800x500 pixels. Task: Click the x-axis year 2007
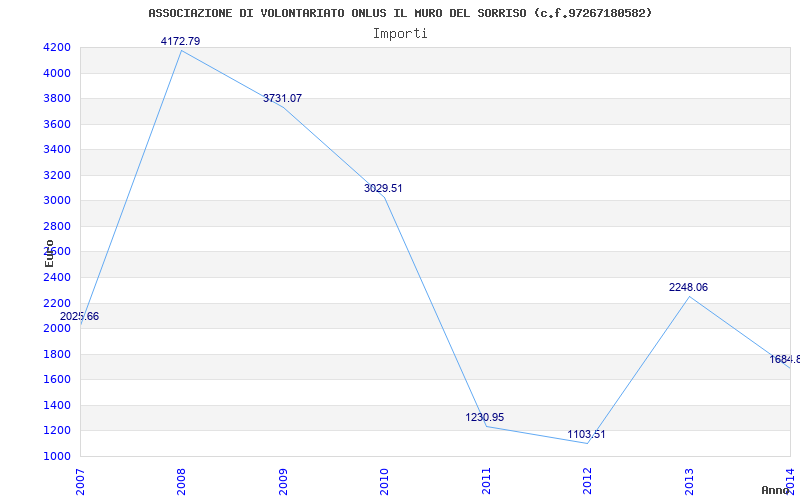point(80,481)
